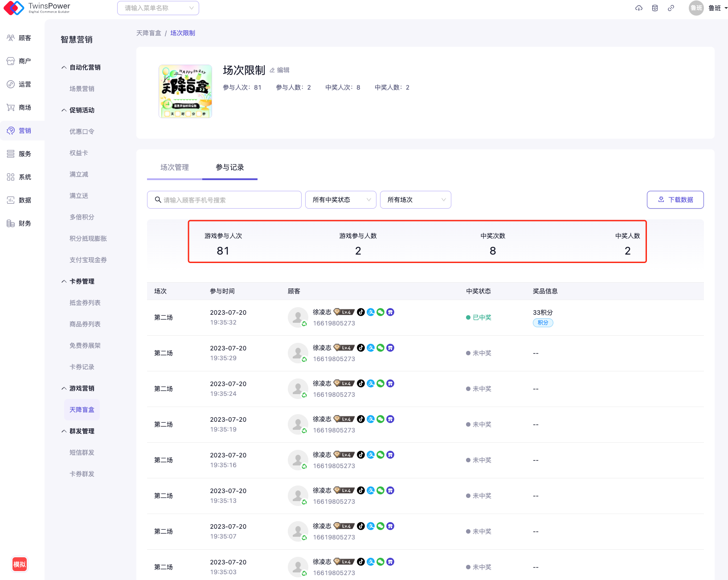Click the 编辑 link beside 场次限制
Screen dimensions: 728x580
280,70
